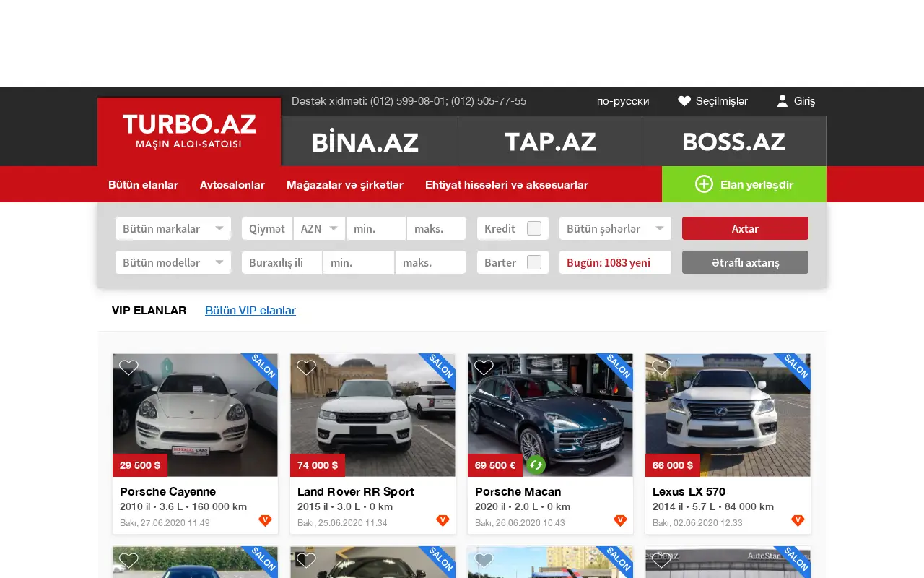The width and height of the screenshot is (924, 578).
Task: Click the green barter icon on Porsche Macan
Action: point(536,465)
